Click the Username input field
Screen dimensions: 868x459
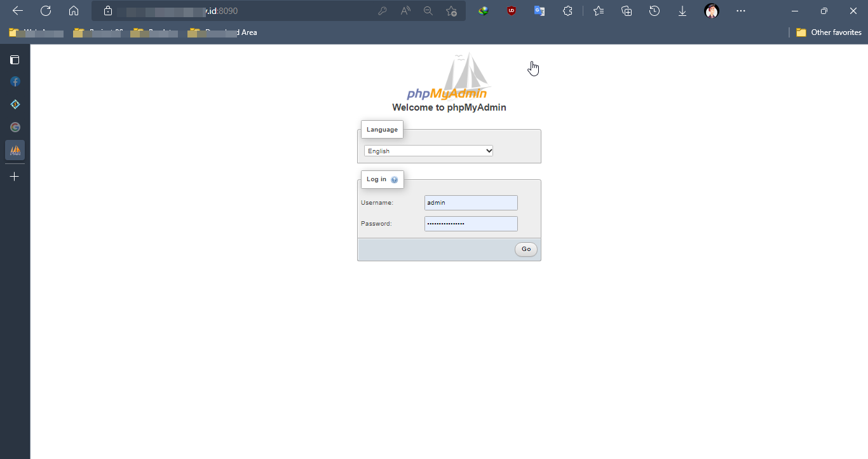(471, 203)
